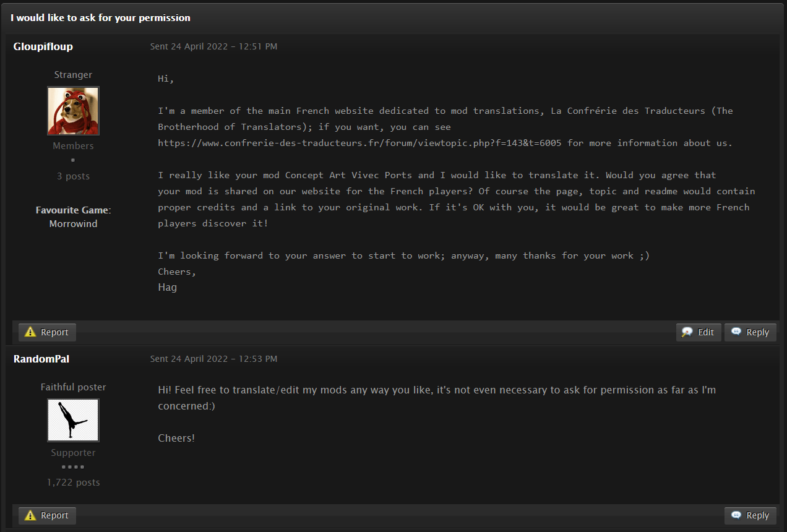Image resolution: width=787 pixels, height=532 pixels.
Task: Click the 12:51 PM sent timestamp
Action: pyautogui.click(x=213, y=46)
